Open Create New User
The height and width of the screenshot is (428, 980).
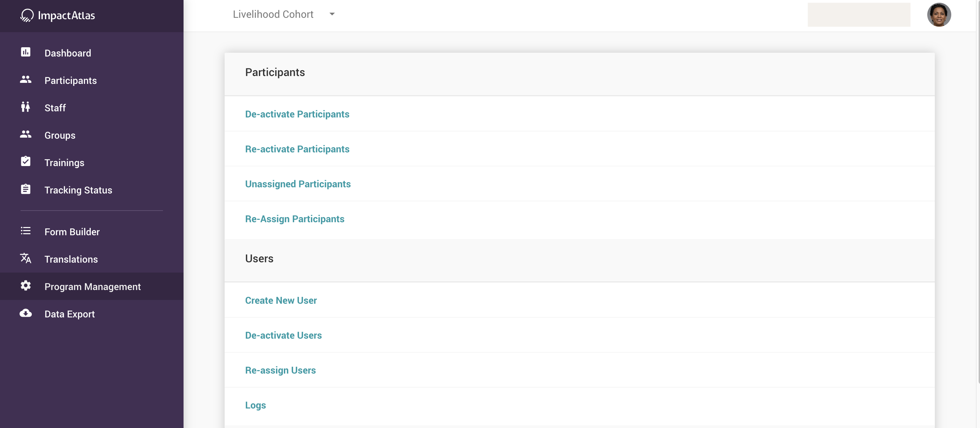pyautogui.click(x=281, y=300)
